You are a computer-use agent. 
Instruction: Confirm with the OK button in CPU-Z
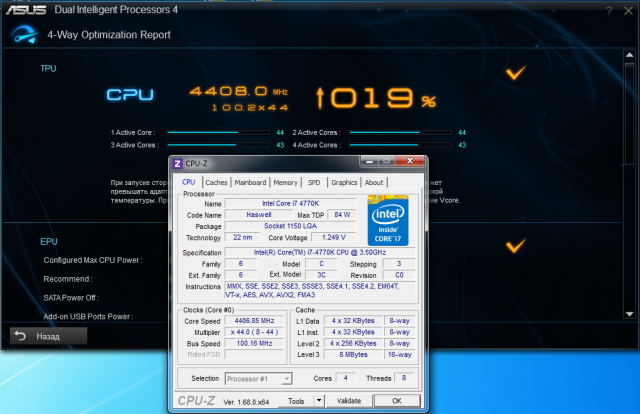point(397,401)
